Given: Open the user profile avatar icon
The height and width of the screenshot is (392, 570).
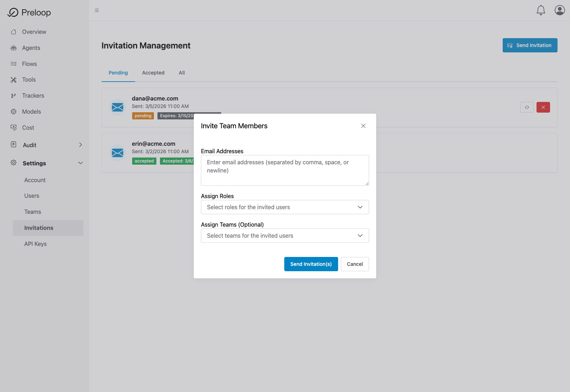Looking at the screenshot, I should coord(560,10).
